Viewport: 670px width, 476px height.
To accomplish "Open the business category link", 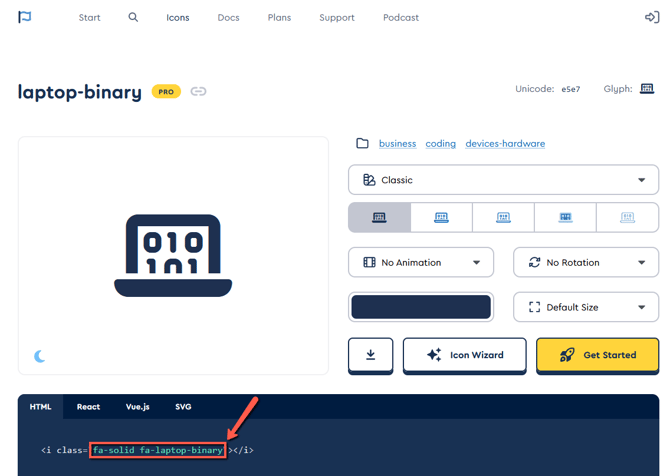I will tap(397, 144).
